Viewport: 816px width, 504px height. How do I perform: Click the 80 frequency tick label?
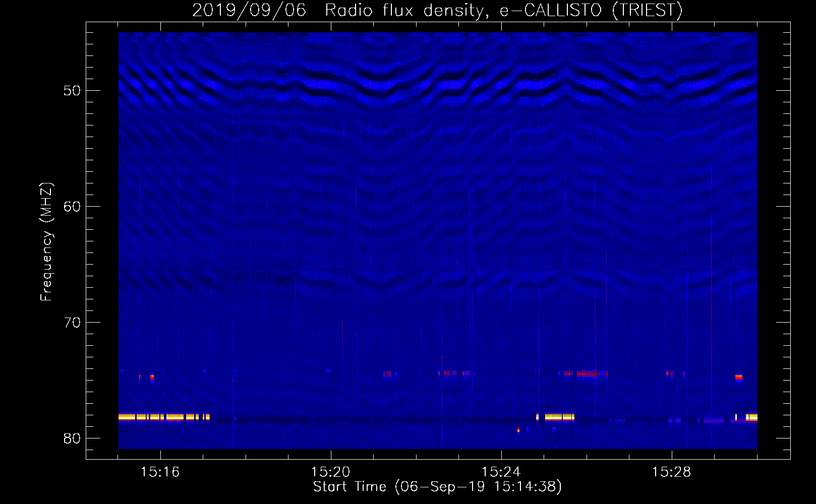coord(72,438)
